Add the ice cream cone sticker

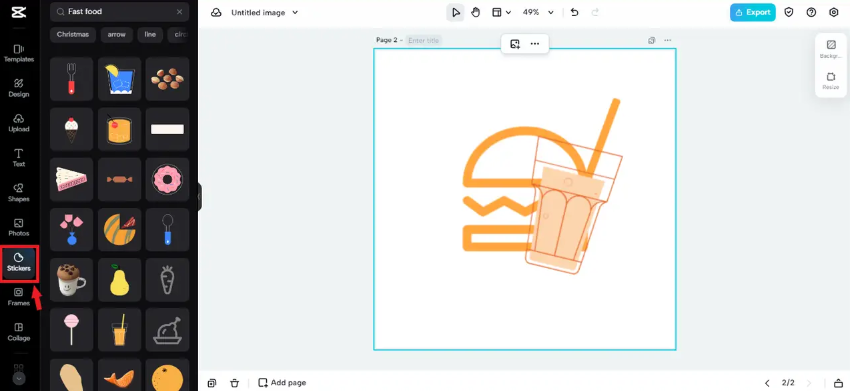[x=72, y=129]
